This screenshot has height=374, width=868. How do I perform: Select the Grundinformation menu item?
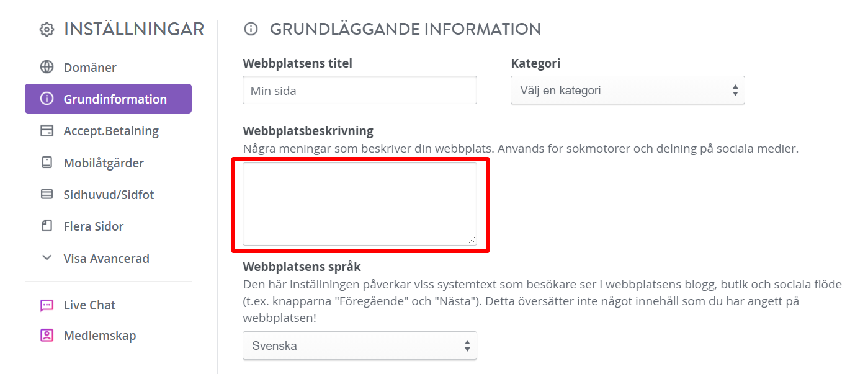[x=108, y=99]
